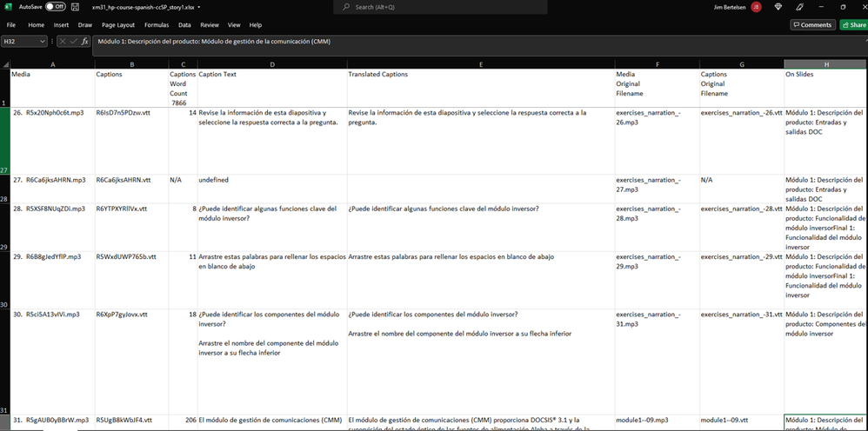Click the Select All corner triangle
The image size is (868, 431).
tap(5, 64)
